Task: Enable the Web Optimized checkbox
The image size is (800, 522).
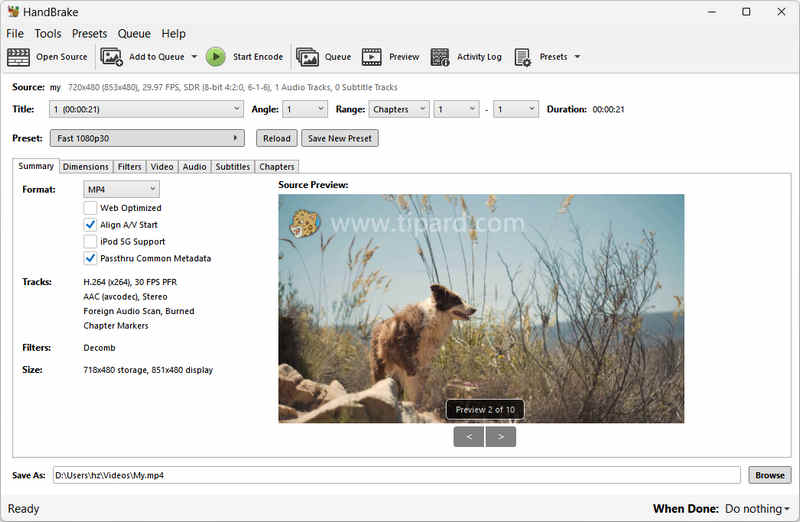Action: pos(90,208)
